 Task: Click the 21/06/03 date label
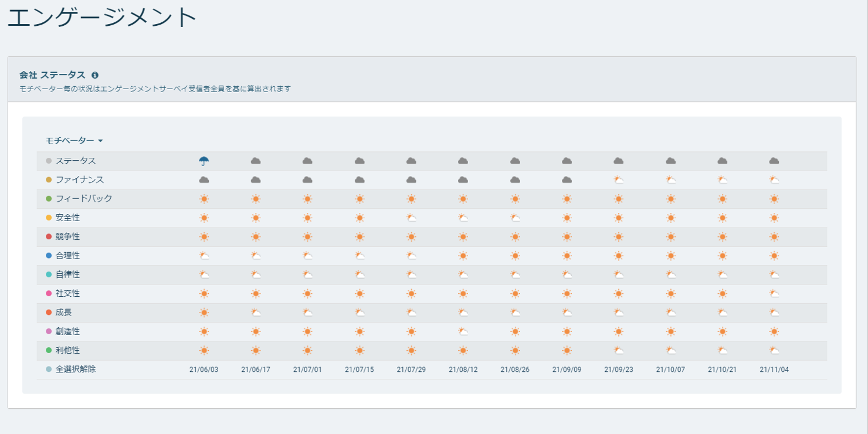coord(204,370)
